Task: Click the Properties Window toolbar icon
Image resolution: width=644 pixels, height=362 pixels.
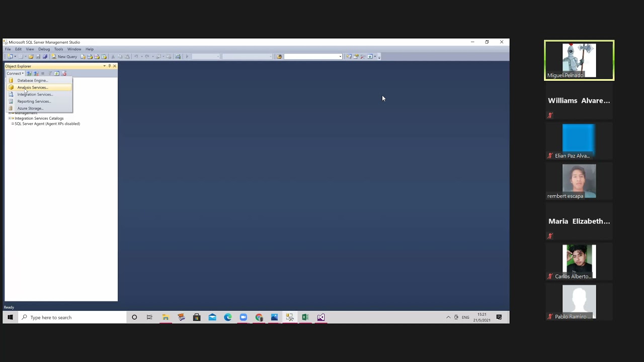Action: click(356, 57)
